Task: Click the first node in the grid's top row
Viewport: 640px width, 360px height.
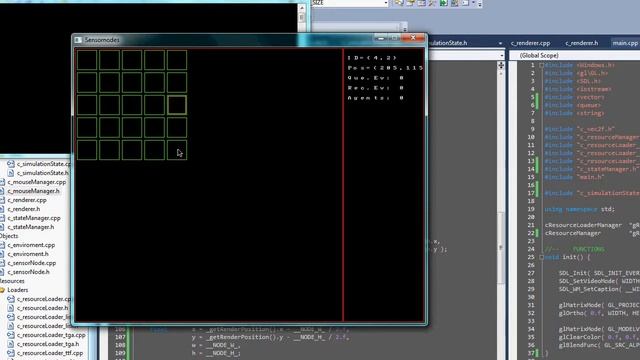Action: pyautogui.click(x=87, y=60)
